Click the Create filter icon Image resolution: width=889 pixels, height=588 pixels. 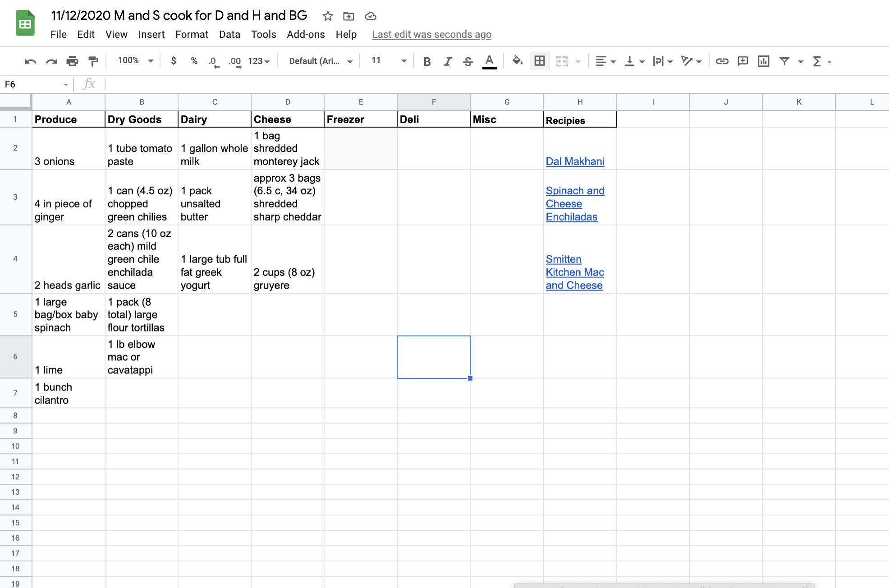[784, 61]
